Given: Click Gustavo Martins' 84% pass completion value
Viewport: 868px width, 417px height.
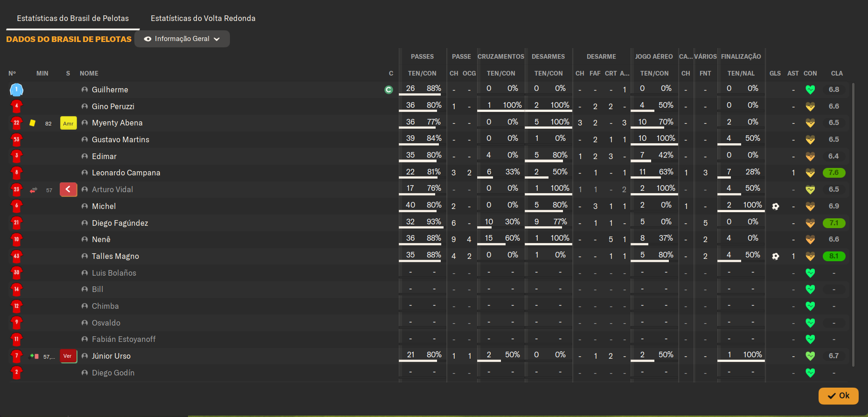Looking at the screenshot, I should [x=434, y=138].
